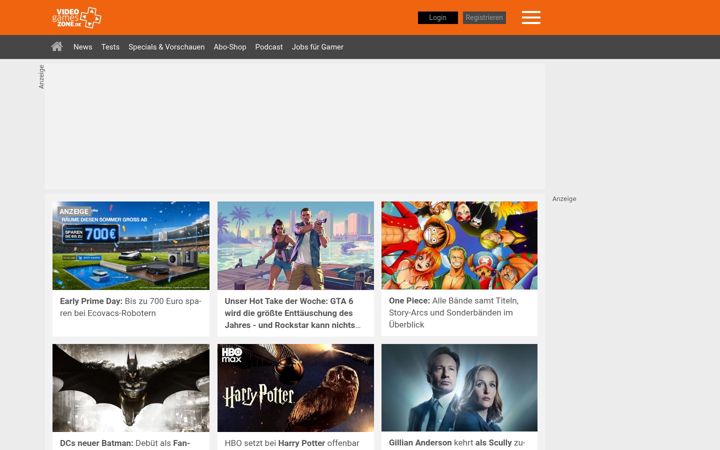Viewport: 720px width, 450px height.
Task: Go to the home page icon
Action: click(x=57, y=46)
